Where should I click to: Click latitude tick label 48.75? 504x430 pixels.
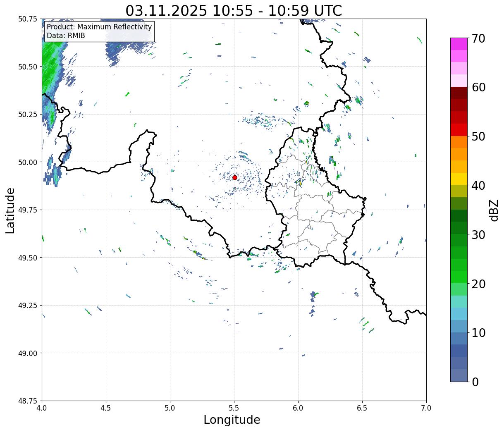pyautogui.click(x=28, y=401)
